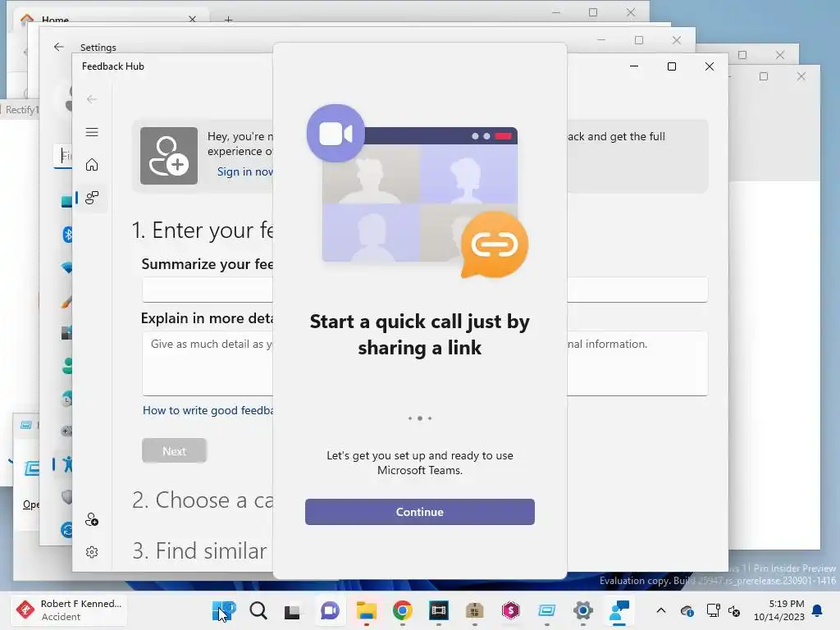Click the gray account avatar in the sign-in banner
The height and width of the screenshot is (630, 840).
coord(169,156)
